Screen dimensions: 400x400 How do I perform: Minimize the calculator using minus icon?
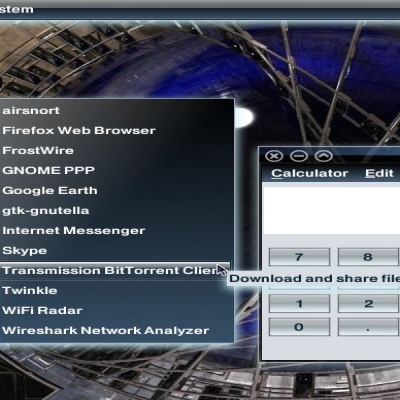[x=299, y=156]
